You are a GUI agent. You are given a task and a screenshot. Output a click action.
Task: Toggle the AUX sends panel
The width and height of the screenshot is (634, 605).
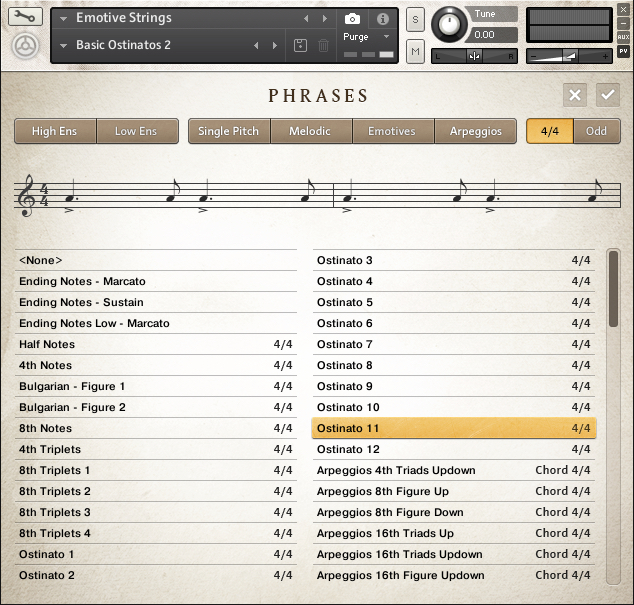click(x=623, y=37)
